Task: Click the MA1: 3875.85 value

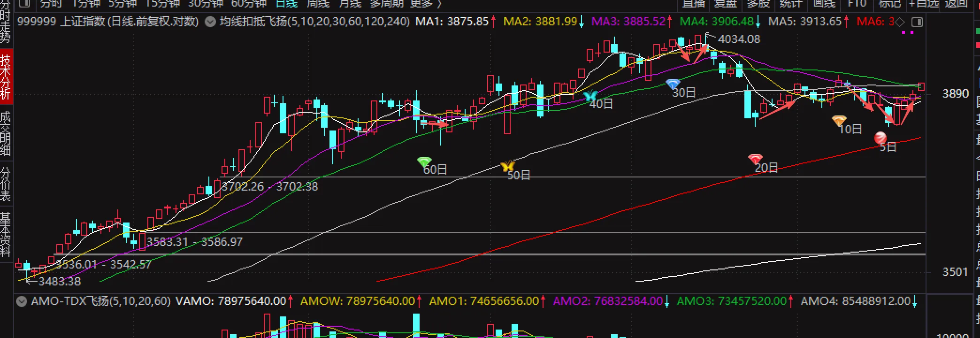Action: tap(452, 22)
